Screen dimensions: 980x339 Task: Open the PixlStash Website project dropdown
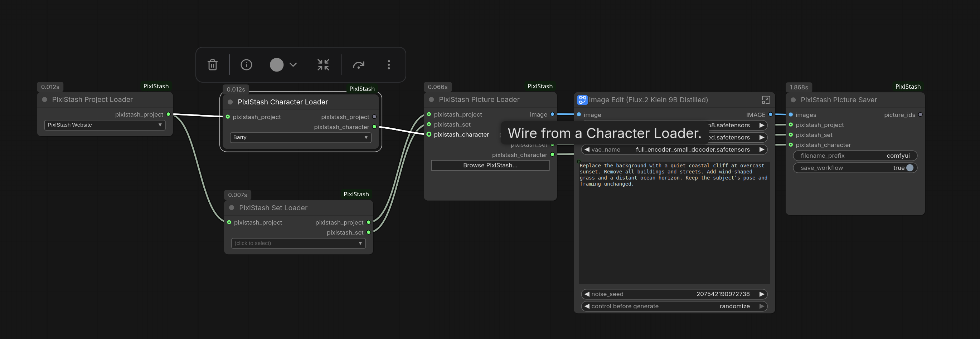tap(105, 125)
